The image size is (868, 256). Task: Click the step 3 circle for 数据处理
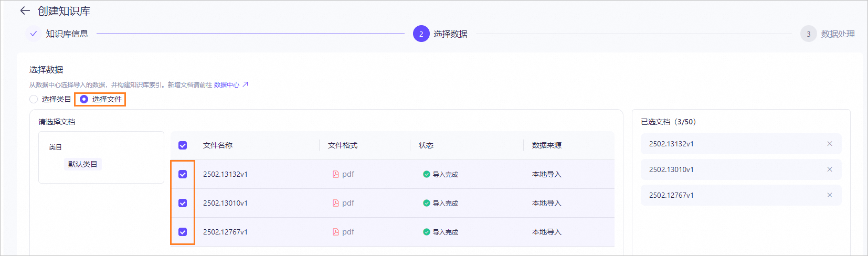(x=808, y=34)
